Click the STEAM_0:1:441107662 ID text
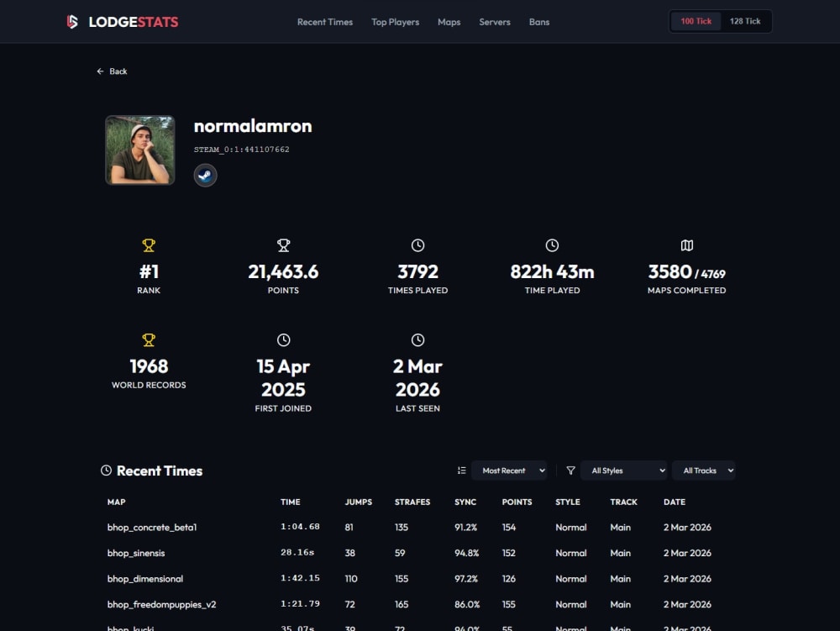This screenshot has width=840, height=631. pos(242,150)
